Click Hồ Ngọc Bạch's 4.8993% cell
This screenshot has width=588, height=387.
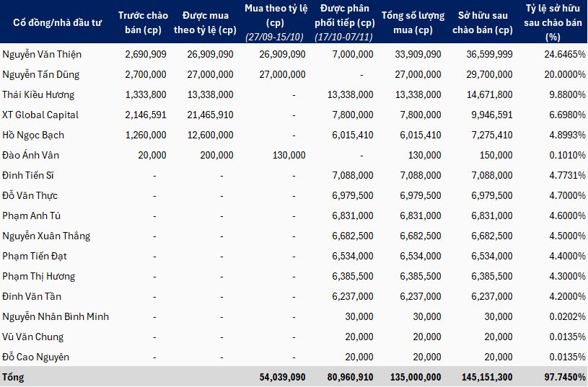coord(563,135)
